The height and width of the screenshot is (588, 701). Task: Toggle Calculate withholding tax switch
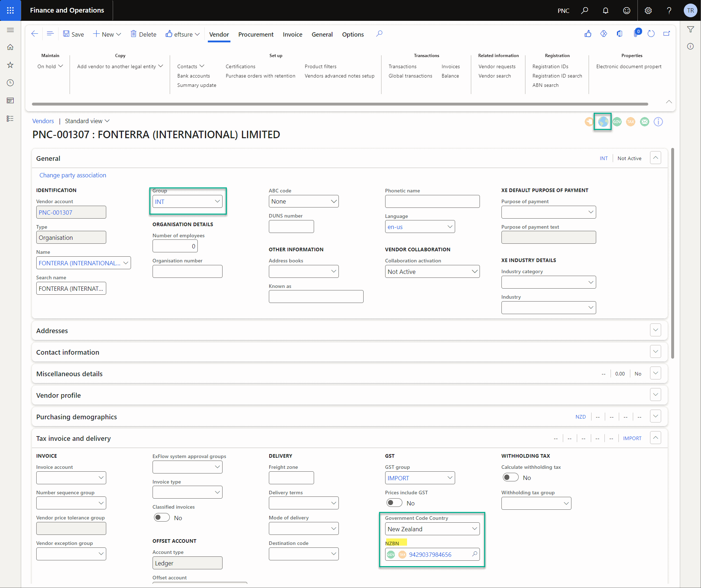[x=510, y=477]
